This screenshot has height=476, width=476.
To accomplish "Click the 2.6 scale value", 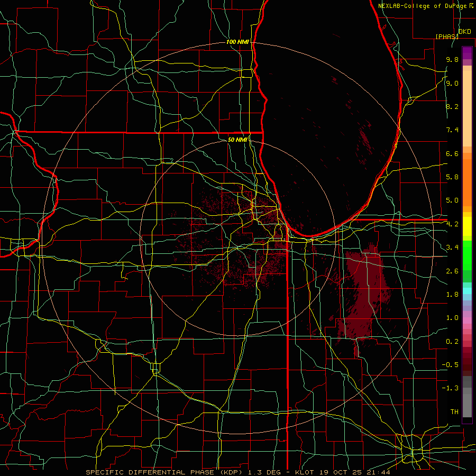I will coord(452,271).
